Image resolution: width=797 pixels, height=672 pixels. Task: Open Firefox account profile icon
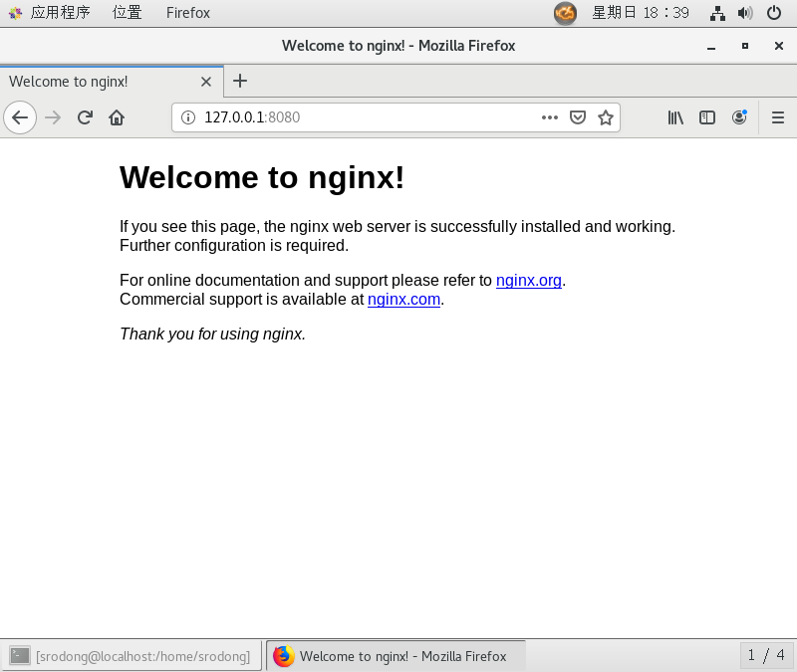tap(739, 117)
